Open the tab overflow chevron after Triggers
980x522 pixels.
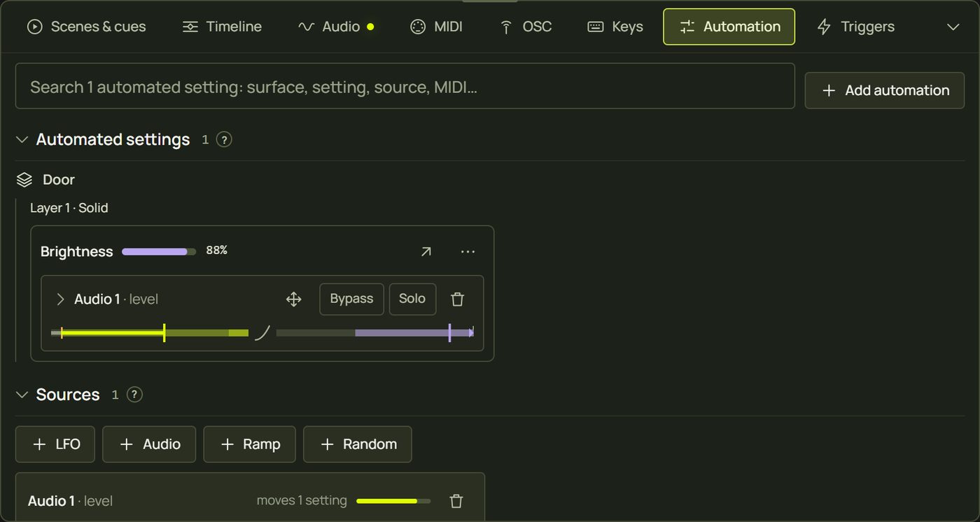tap(953, 27)
